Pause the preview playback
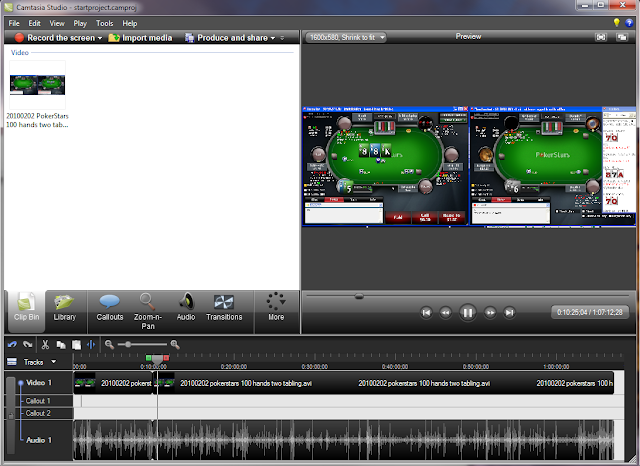This screenshot has width=640, height=466. pyautogui.click(x=468, y=313)
